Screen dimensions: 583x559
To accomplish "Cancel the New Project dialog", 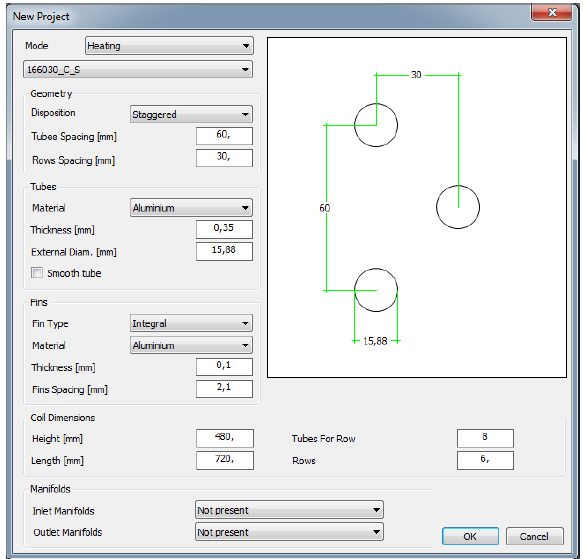I will [534, 536].
